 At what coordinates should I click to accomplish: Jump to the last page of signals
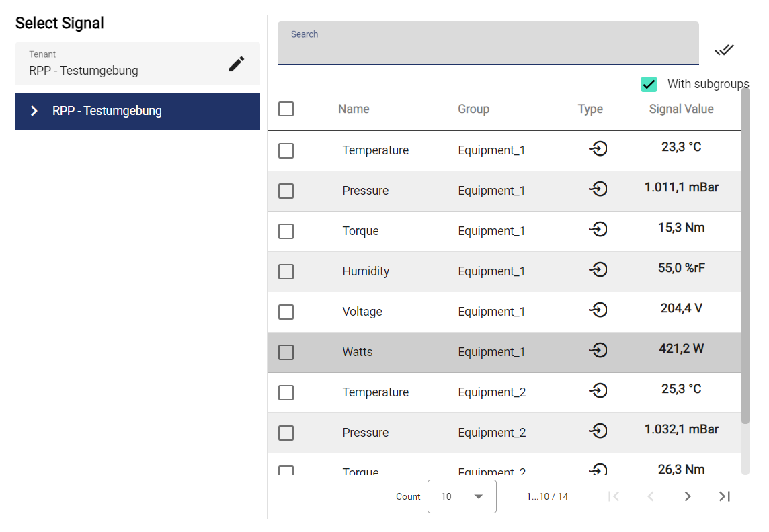click(x=724, y=496)
